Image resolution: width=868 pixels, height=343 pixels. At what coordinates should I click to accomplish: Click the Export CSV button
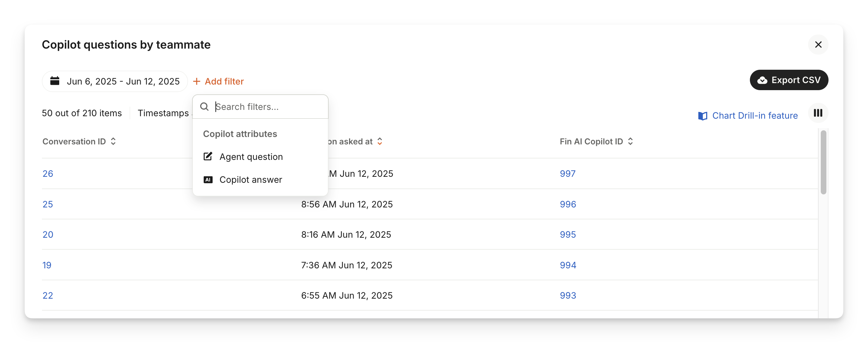(x=789, y=80)
